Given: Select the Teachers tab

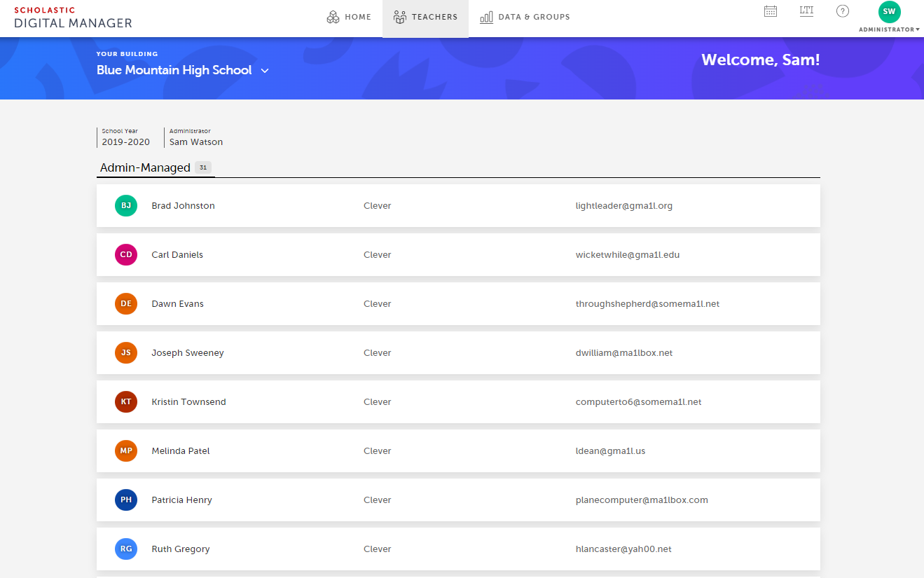Looking at the screenshot, I should (x=425, y=18).
